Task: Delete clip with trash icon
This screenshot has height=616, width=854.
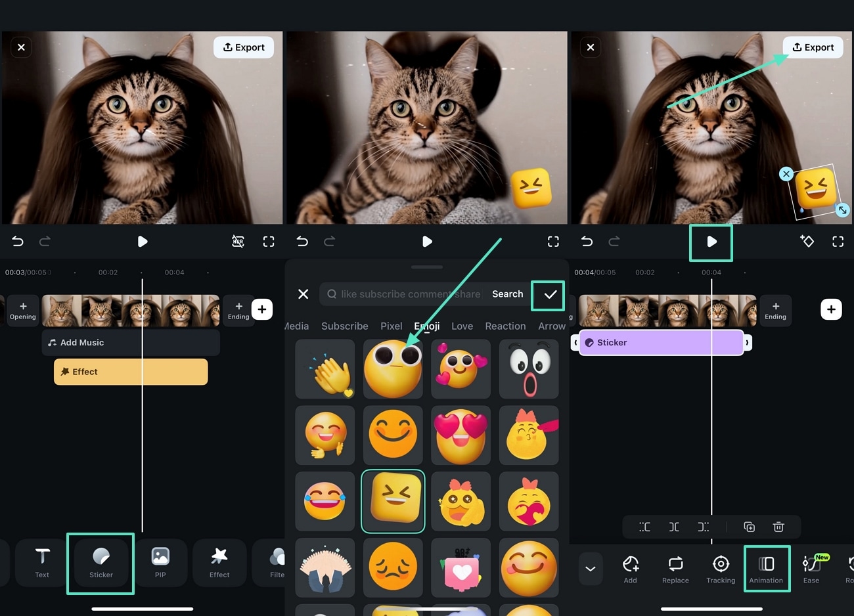Action: point(778,527)
